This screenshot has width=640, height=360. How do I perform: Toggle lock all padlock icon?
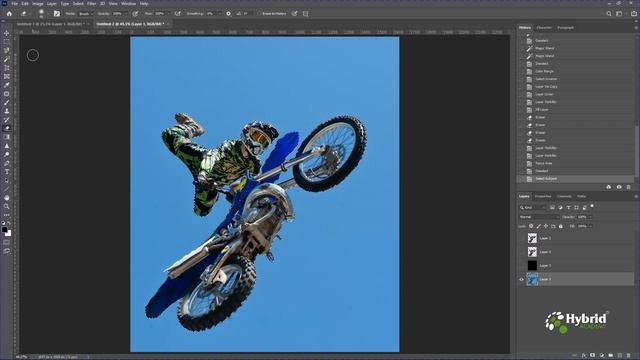[x=560, y=226]
